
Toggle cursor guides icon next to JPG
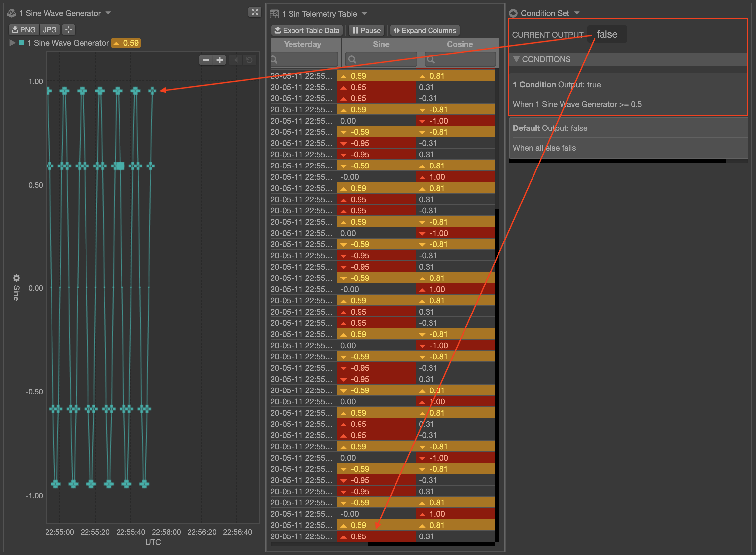(68, 30)
